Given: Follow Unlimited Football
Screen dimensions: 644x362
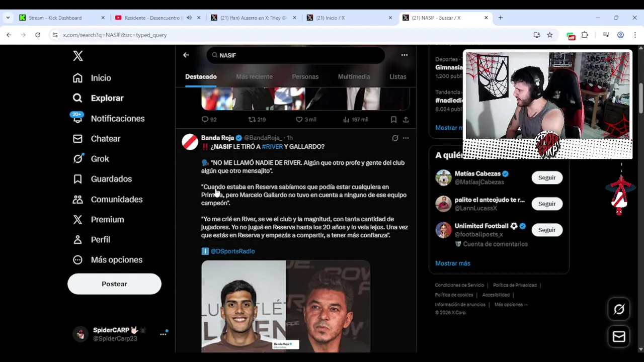Looking at the screenshot, I should click(547, 230).
